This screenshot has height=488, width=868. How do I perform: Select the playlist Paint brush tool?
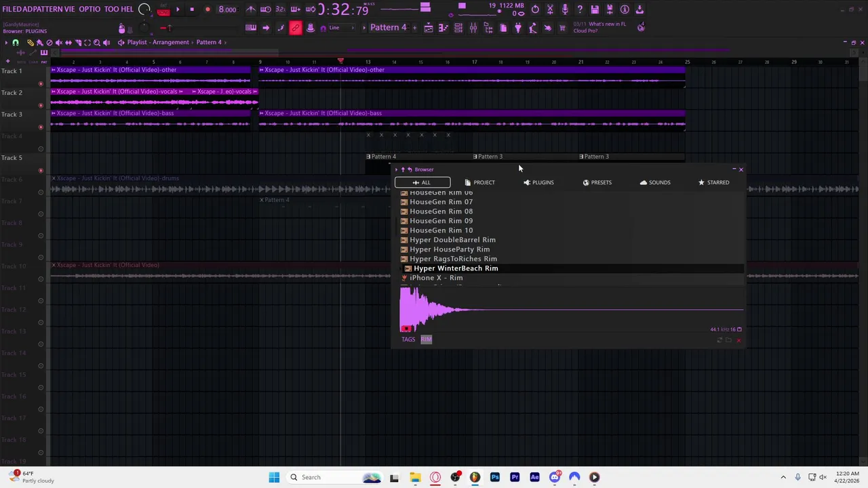40,43
